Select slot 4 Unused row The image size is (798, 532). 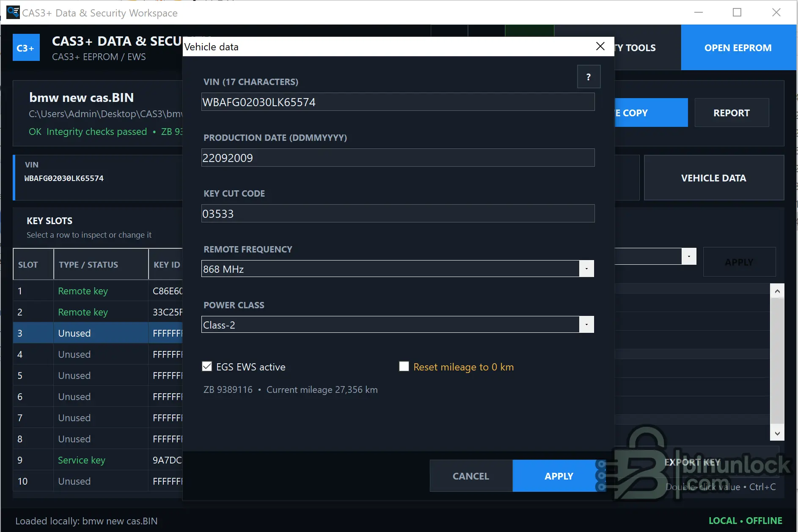tap(98, 354)
